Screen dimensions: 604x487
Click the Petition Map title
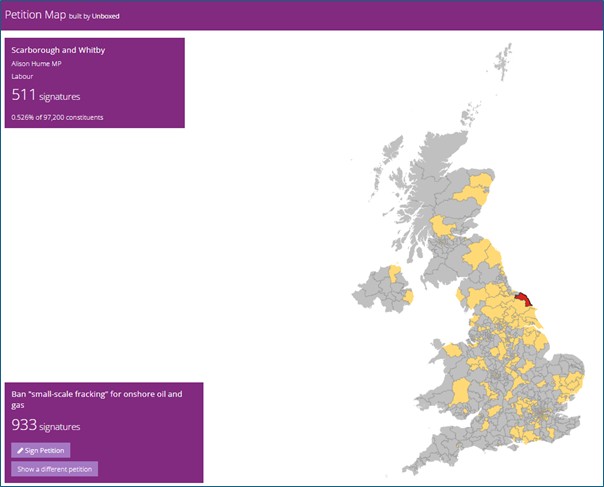point(34,15)
